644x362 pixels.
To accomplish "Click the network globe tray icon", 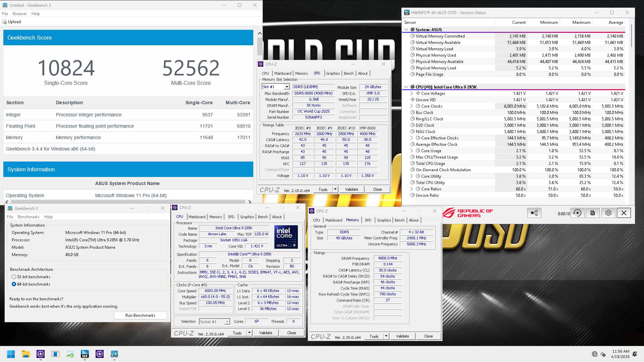I will tap(595, 354).
